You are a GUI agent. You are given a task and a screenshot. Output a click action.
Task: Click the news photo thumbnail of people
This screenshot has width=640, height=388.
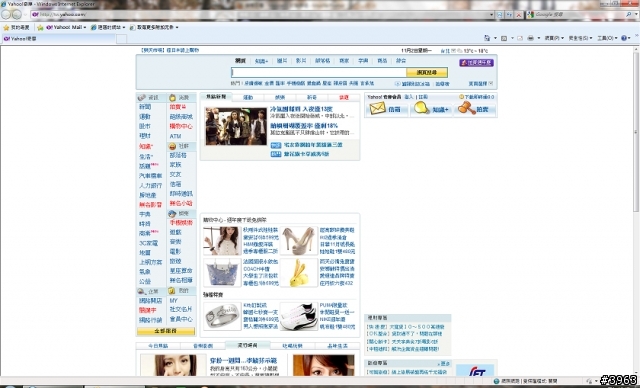pyautogui.click(x=236, y=126)
